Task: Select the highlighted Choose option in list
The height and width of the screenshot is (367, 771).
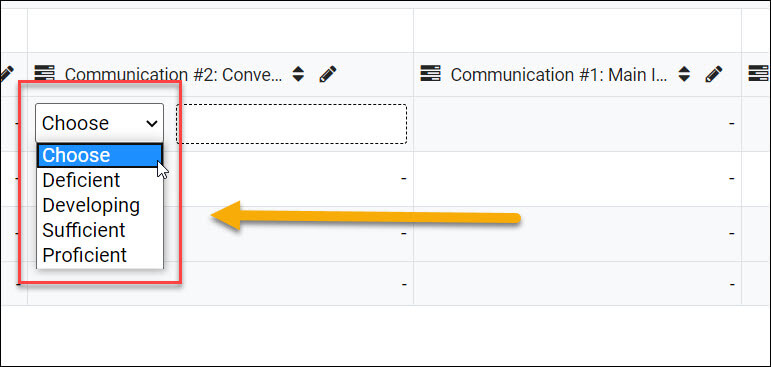Action: (99, 155)
